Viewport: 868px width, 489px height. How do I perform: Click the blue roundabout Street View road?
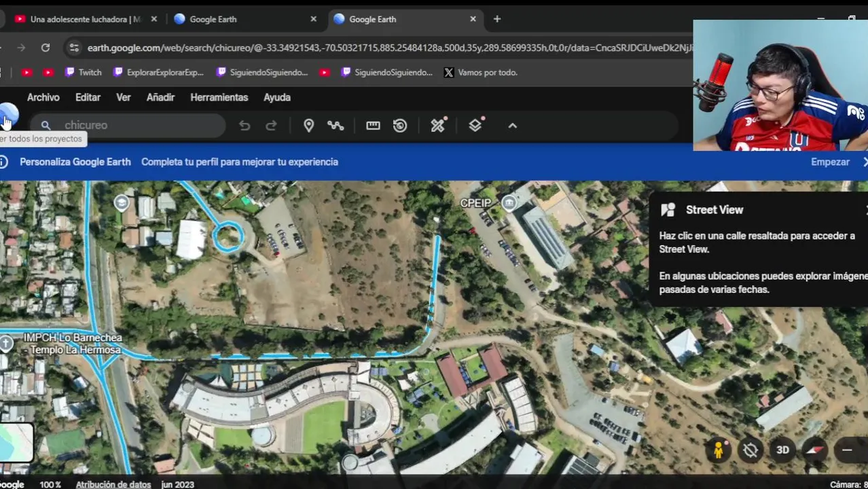pyautogui.click(x=228, y=237)
